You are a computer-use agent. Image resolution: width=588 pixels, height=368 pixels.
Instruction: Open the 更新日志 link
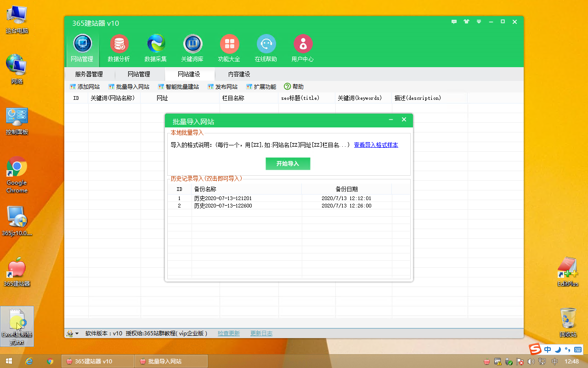[261, 333]
